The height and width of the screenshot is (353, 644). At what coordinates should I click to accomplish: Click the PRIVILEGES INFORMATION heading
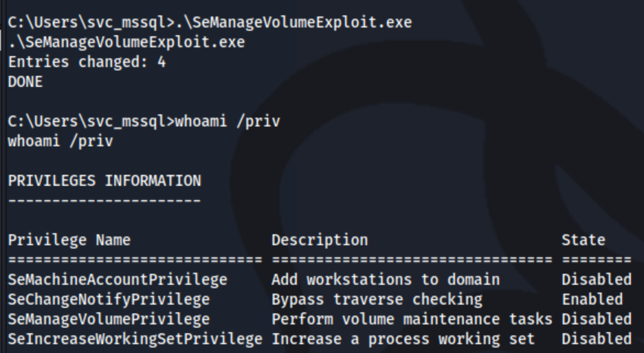[105, 181]
